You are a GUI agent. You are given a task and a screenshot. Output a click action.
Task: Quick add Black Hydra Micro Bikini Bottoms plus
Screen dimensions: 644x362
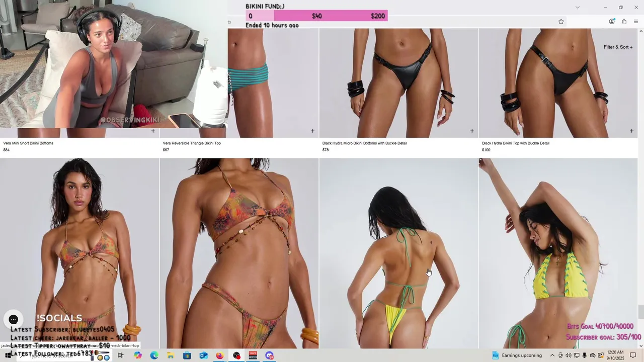[472, 131]
